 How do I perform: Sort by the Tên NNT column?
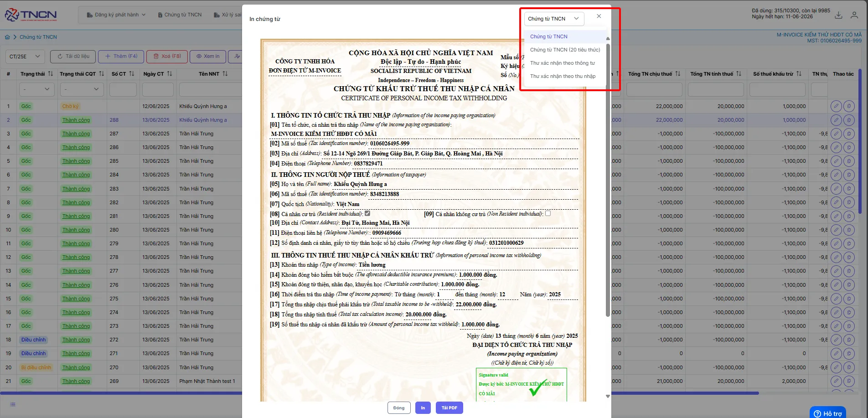pos(225,74)
